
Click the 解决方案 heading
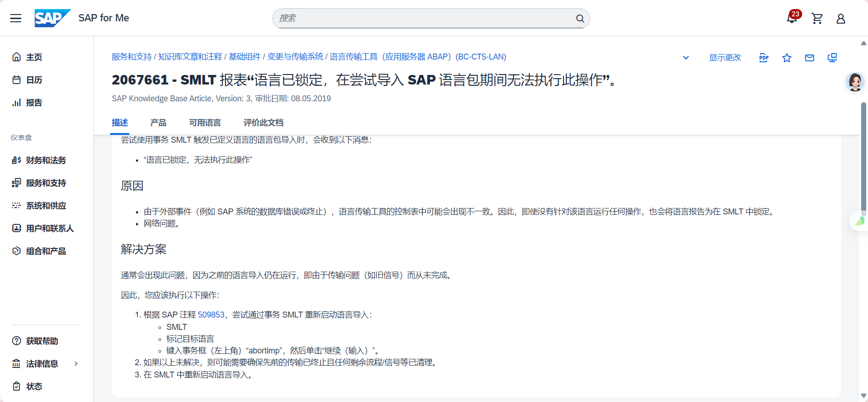144,249
